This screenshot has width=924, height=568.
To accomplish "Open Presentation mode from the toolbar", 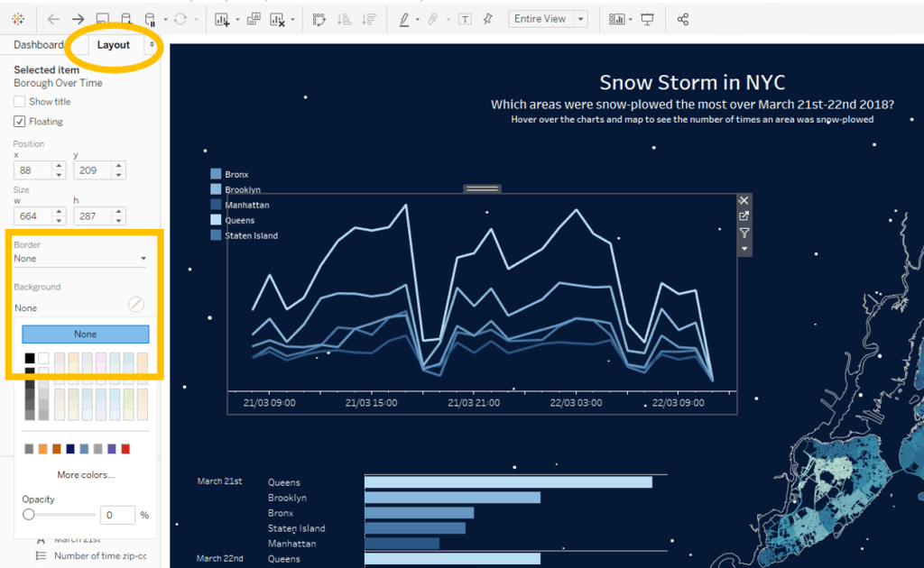I will click(x=648, y=19).
